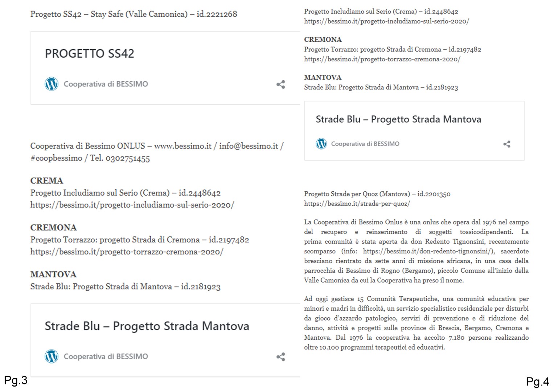Click WordPress logo on page 4 Strade Blu card

[321, 144]
